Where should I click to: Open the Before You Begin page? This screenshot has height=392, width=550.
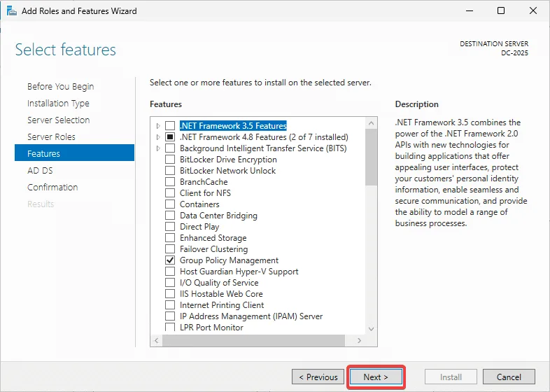pos(60,87)
